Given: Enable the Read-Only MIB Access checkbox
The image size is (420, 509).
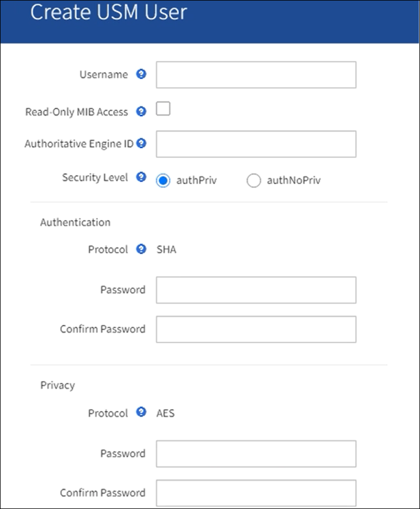Looking at the screenshot, I should coord(163,109).
